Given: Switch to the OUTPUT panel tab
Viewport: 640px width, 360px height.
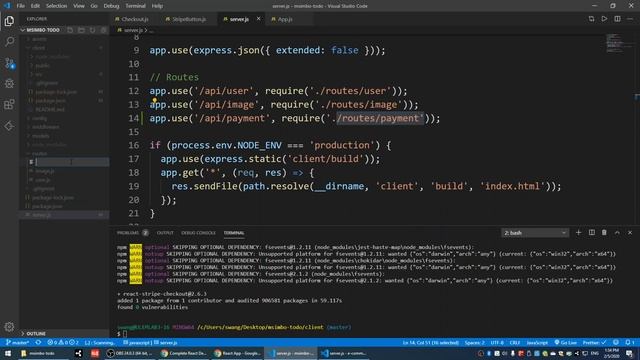Looking at the screenshot, I should [165, 233].
